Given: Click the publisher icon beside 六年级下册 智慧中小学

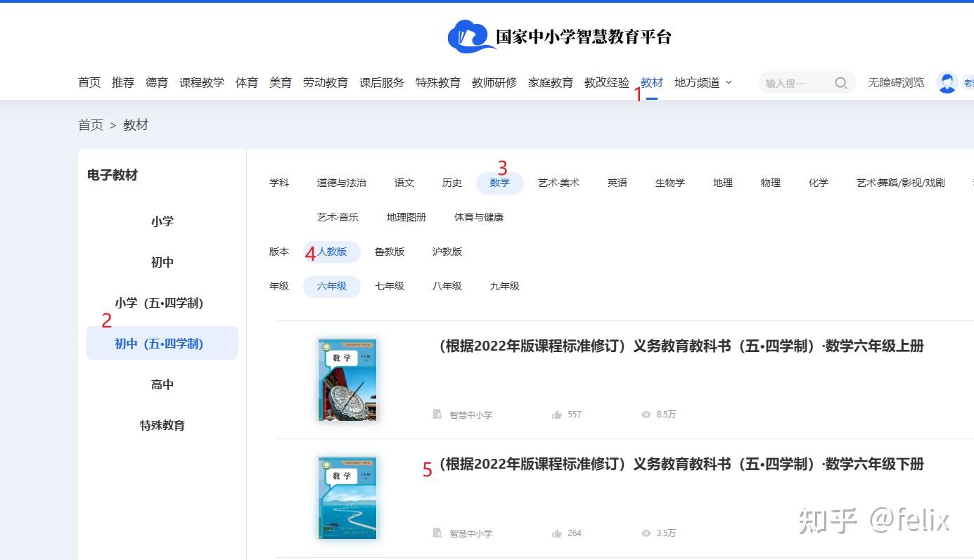Looking at the screenshot, I should pyautogui.click(x=437, y=533).
